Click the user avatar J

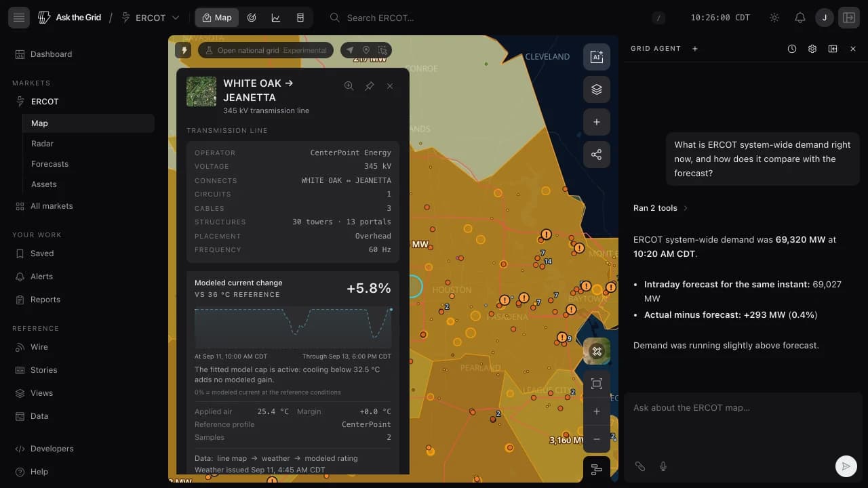coord(825,18)
